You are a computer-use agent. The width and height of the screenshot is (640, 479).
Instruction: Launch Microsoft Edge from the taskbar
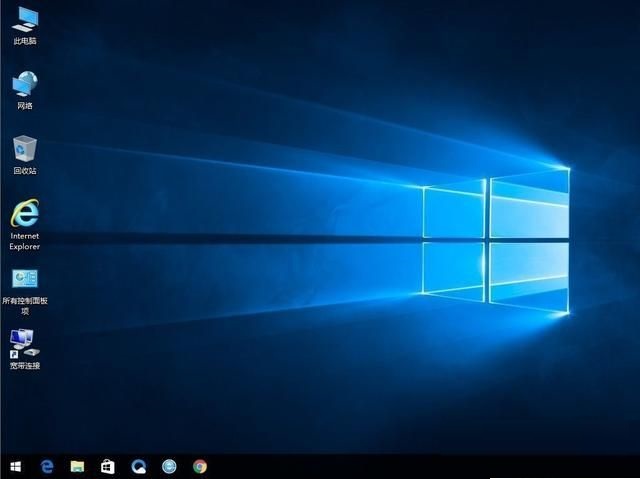pyautogui.click(x=47, y=466)
